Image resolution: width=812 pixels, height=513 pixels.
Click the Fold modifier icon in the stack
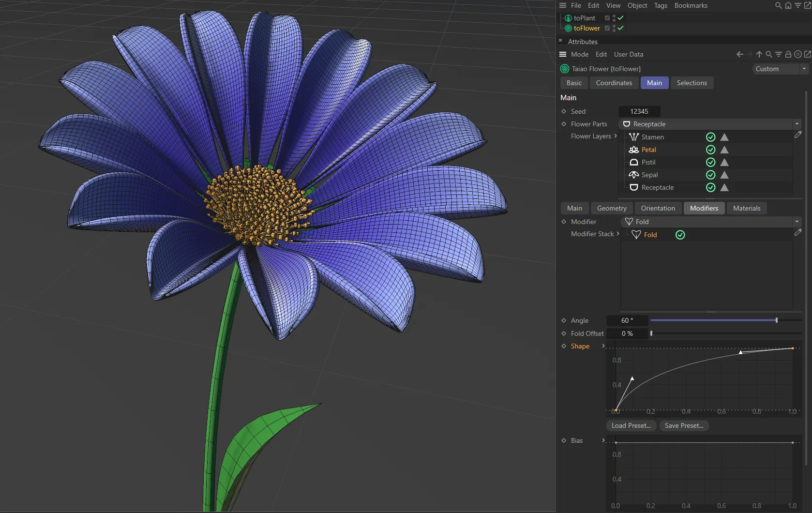(x=637, y=234)
